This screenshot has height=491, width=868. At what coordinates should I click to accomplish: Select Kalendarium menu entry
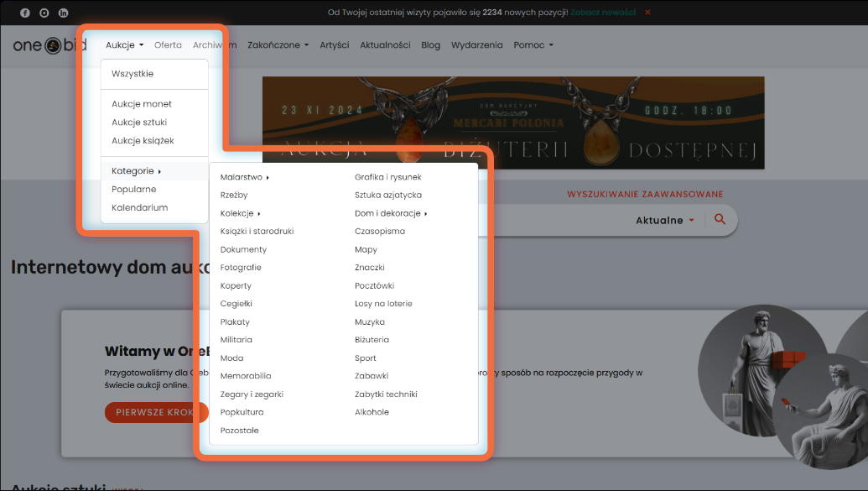pyautogui.click(x=154, y=207)
